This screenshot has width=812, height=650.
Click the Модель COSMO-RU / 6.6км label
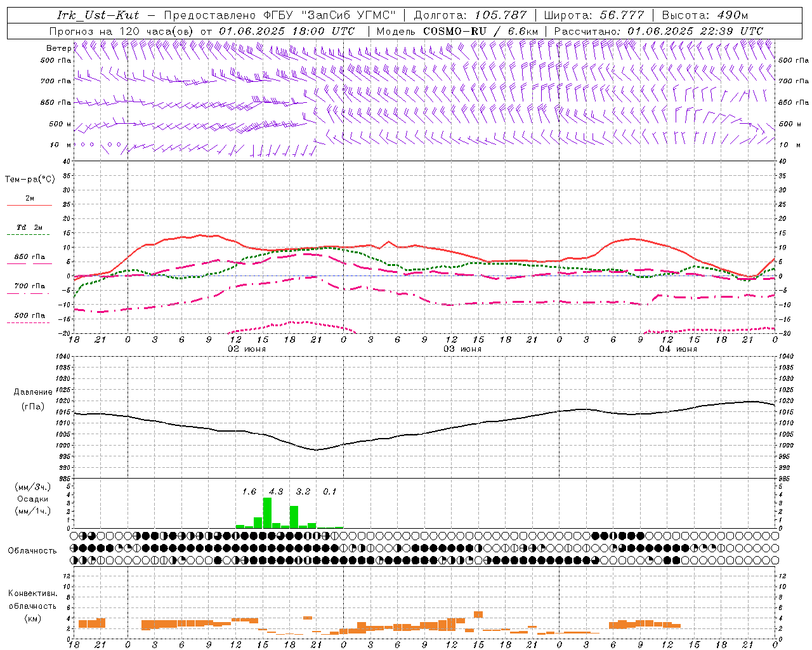tap(457, 31)
